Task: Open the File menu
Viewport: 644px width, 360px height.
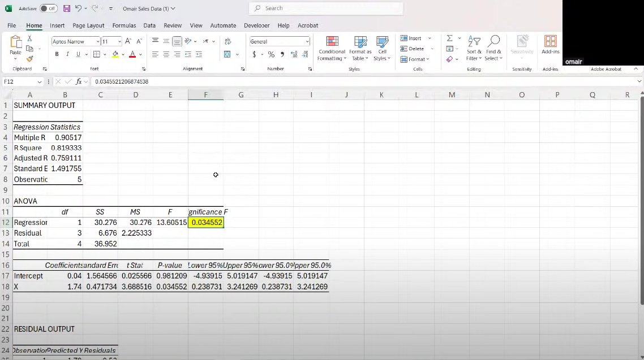Action: [11, 25]
